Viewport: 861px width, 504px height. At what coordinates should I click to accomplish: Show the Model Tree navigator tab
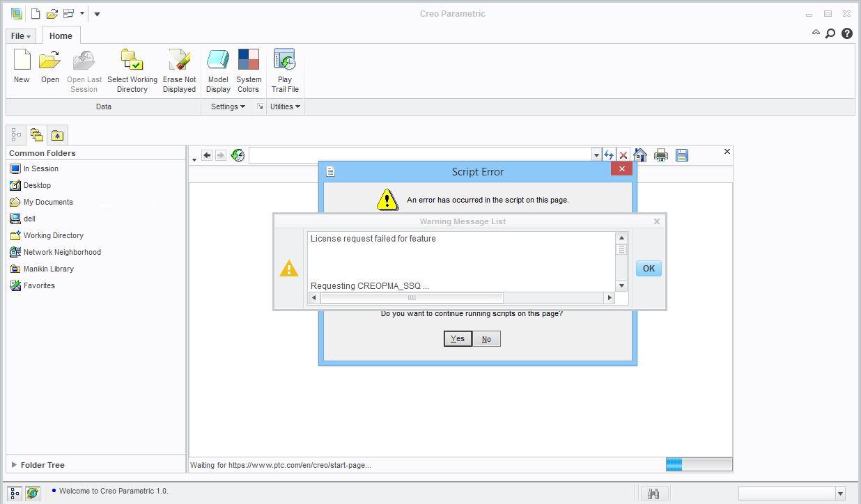pos(16,135)
